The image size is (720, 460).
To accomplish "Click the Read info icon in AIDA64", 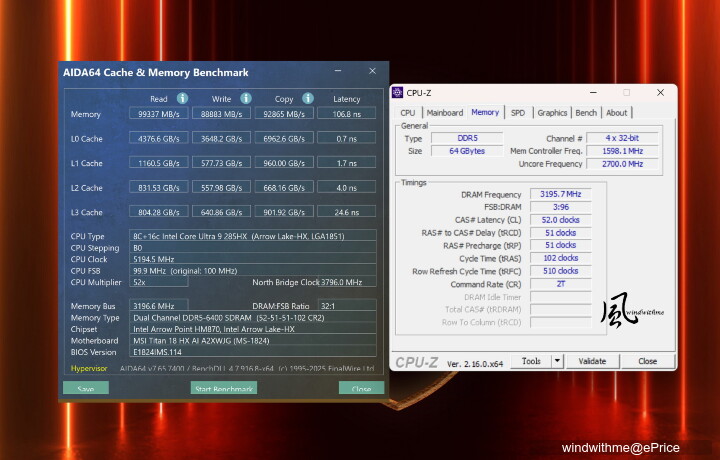I will 182,98.
